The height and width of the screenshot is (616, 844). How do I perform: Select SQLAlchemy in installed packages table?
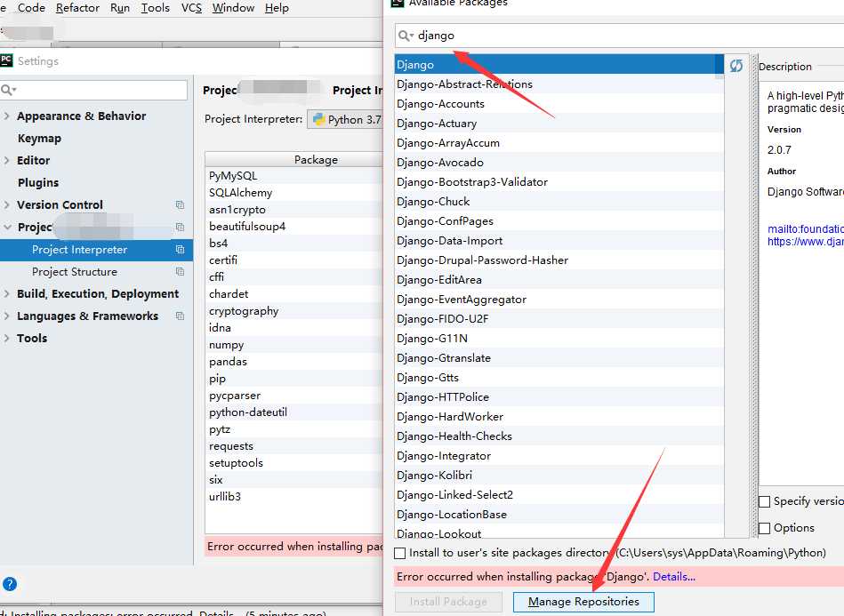293,193
